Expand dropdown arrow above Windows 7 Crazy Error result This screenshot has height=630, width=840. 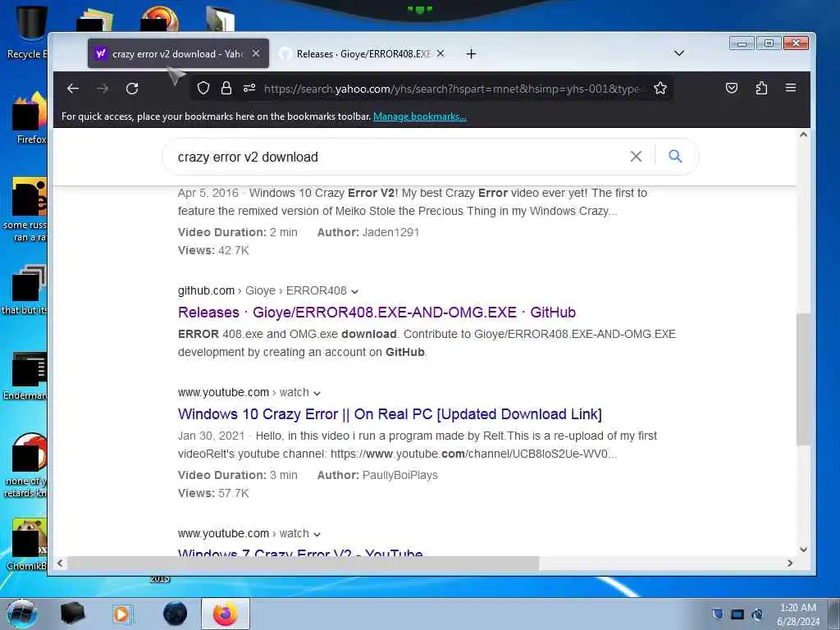[317, 535]
